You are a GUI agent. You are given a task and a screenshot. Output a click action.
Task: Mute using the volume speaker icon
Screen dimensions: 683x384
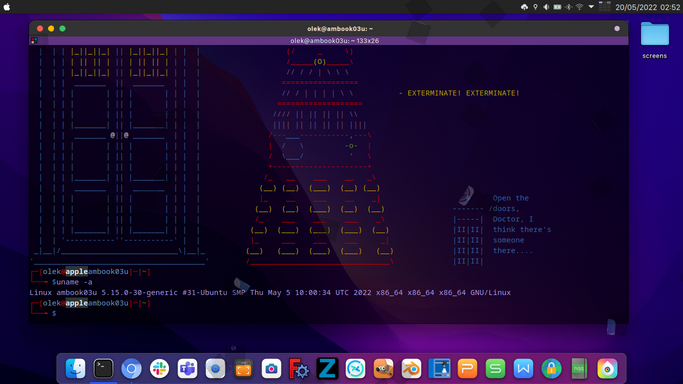pyautogui.click(x=546, y=7)
